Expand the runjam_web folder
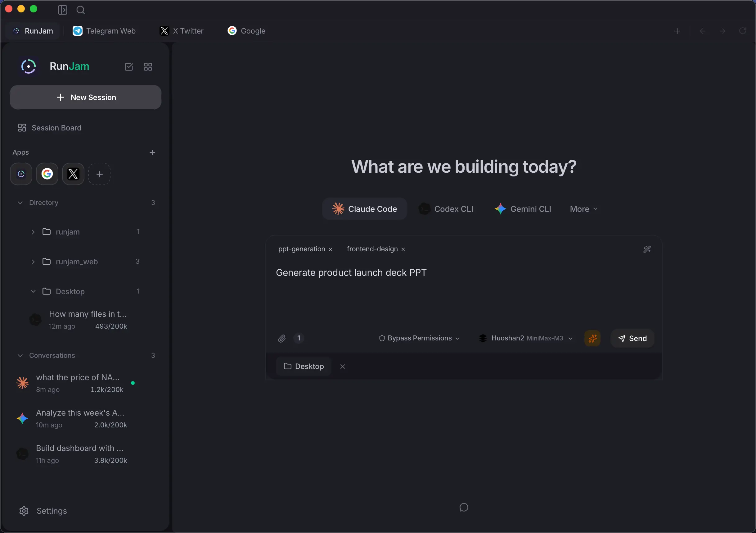The height and width of the screenshot is (533, 756). pos(33,262)
